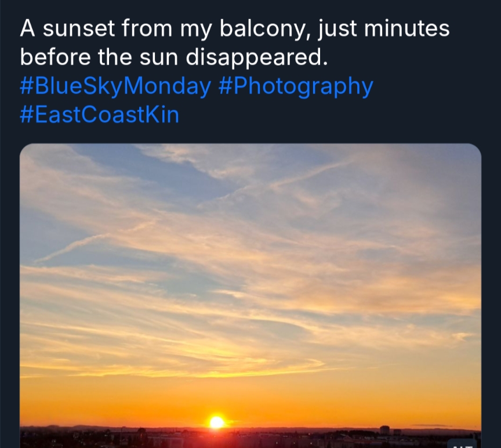Show the photo's ALT text badge

(x=462, y=444)
